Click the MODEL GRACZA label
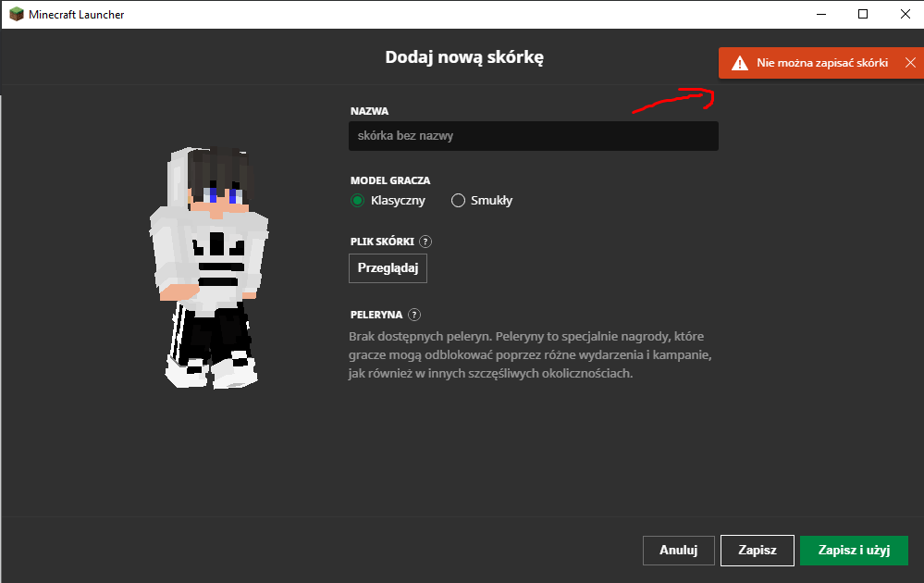Image resolution: width=924 pixels, height=583 pixels. pyautogui.click(x=390, y=180)
